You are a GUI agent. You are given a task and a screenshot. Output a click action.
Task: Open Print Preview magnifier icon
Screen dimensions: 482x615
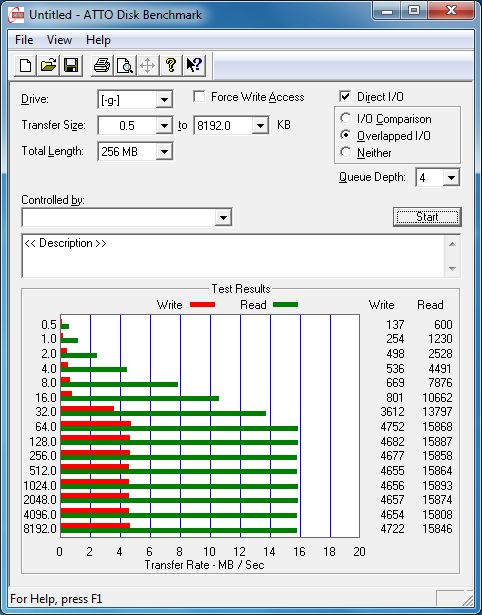click(125, 66)
